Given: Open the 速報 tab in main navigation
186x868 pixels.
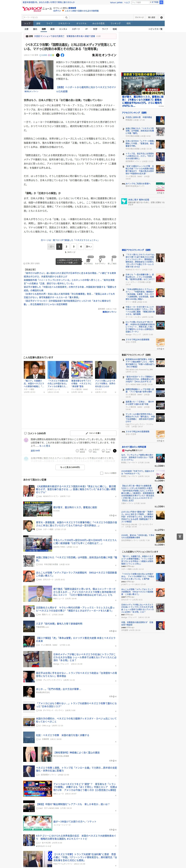Looking at the screenshot, I should pyautogui.click(x=38, y=23).
